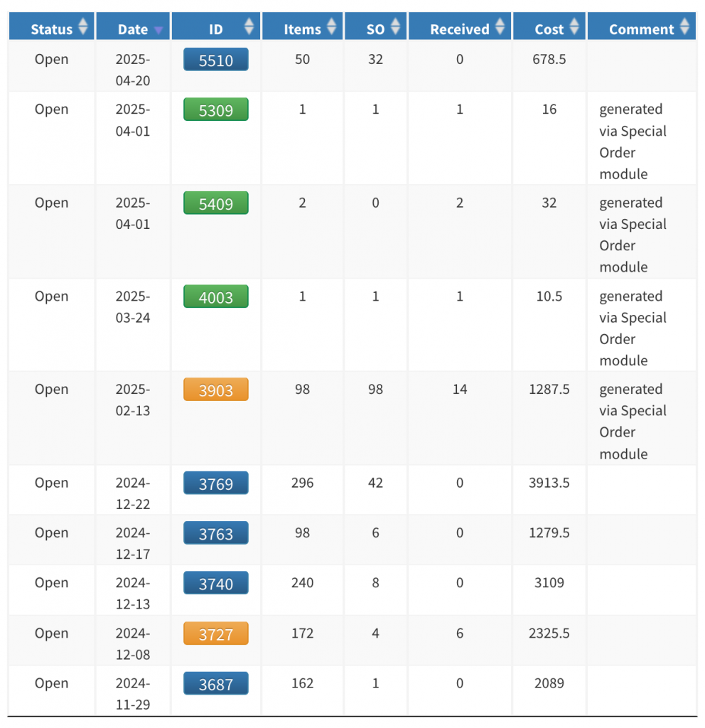Open order 5309 green badge

pyautogui.click(x=216, y=109)
